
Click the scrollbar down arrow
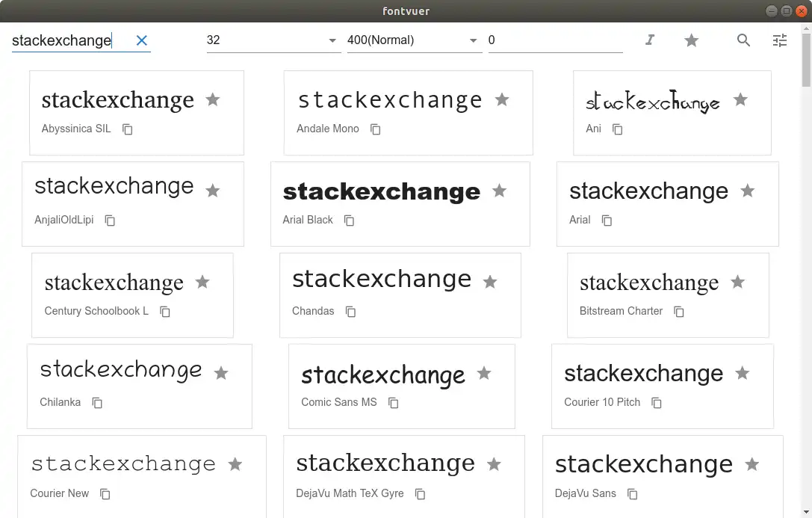(806, 513)
